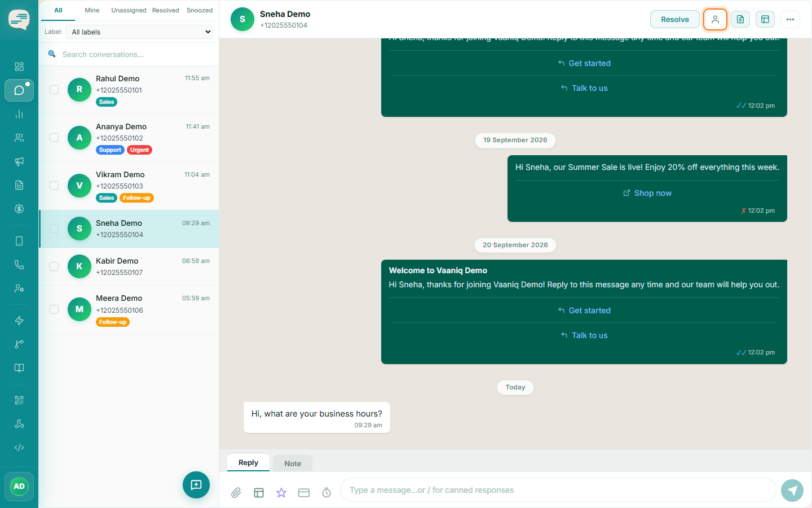
Task: Expand the All labels dropdown
Action: click(140, 32)
